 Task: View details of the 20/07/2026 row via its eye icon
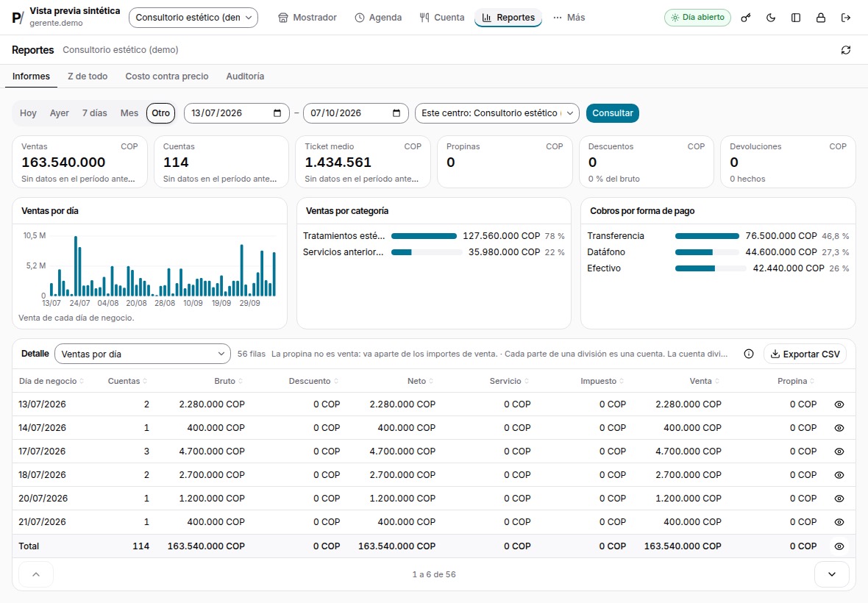click(839, 499)
